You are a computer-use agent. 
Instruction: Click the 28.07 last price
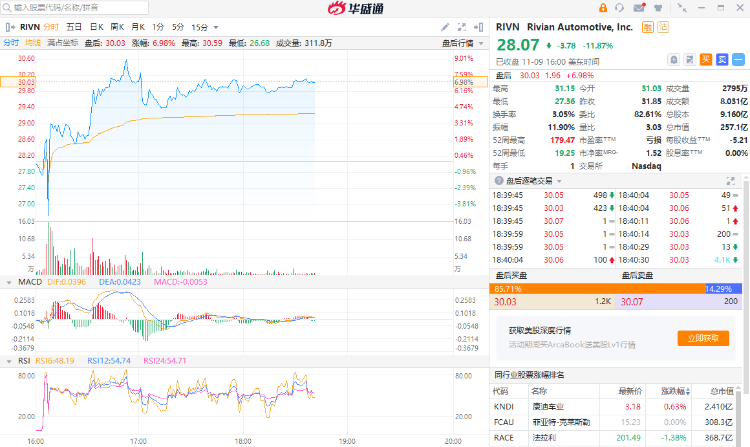pyautogui.click(x=518, y=45)
